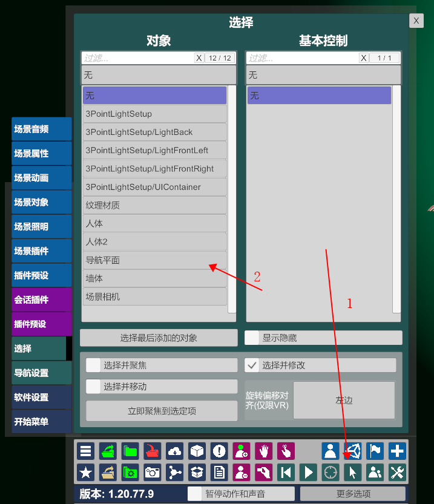This screenshot has height=504, width=434.
Task: Uncheck the 选择并修改 checkbox
Action: click(x=252, y=365)
